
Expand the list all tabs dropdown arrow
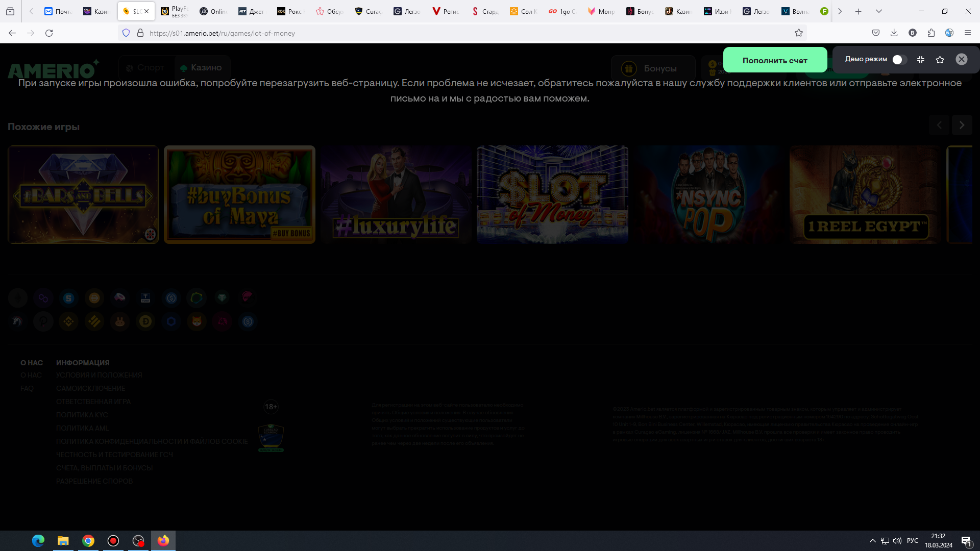click(x=879, y=11)
